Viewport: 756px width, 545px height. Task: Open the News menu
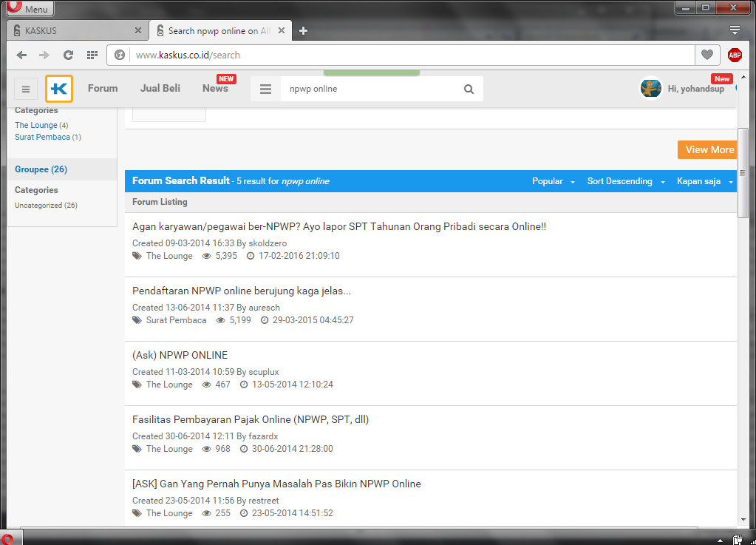pos(215,88)
